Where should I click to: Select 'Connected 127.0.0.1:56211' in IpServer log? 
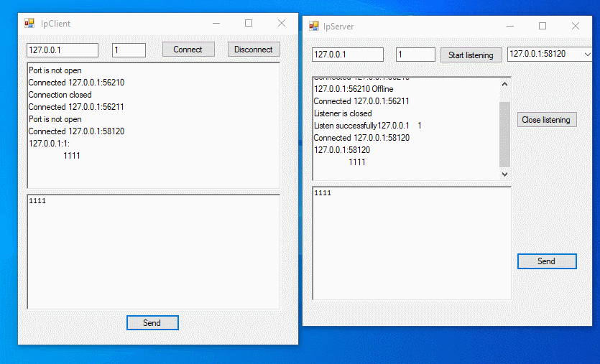361,101
